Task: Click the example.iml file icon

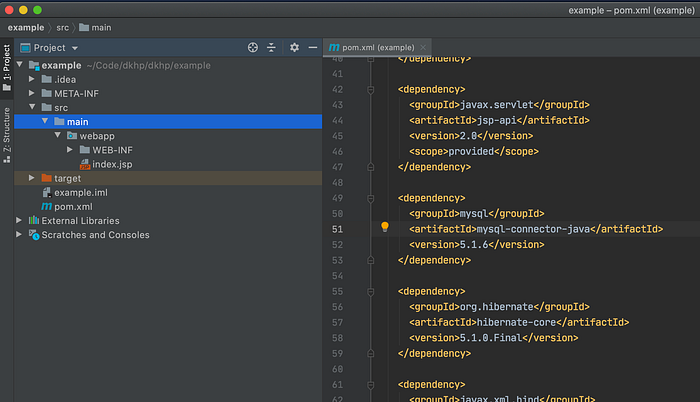Action: [46, 193]
